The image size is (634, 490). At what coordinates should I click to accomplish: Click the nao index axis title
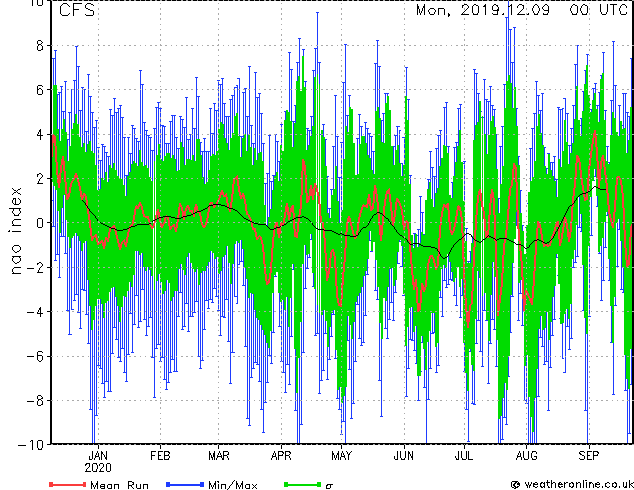tap(15, 231)
